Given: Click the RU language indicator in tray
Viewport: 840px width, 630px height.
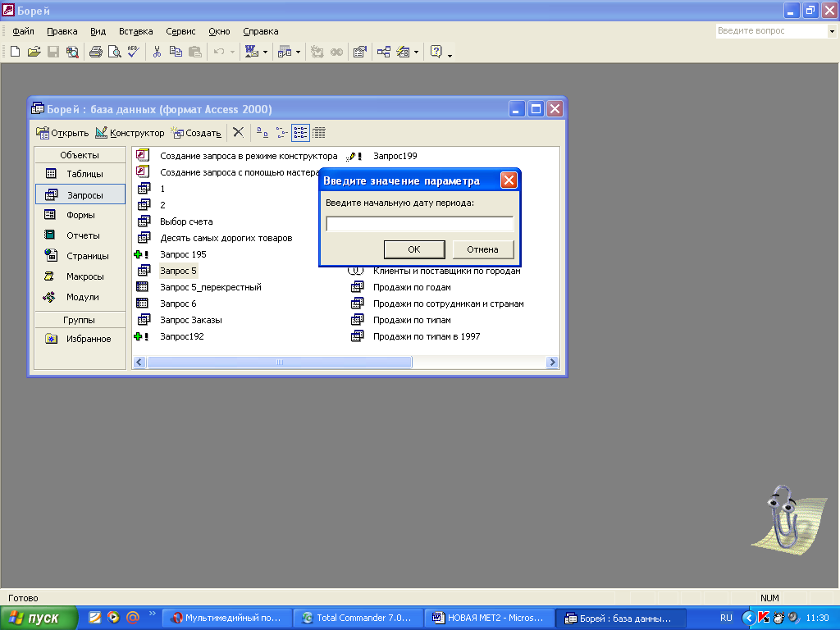Looking at the screenshot, I should 726,618.
